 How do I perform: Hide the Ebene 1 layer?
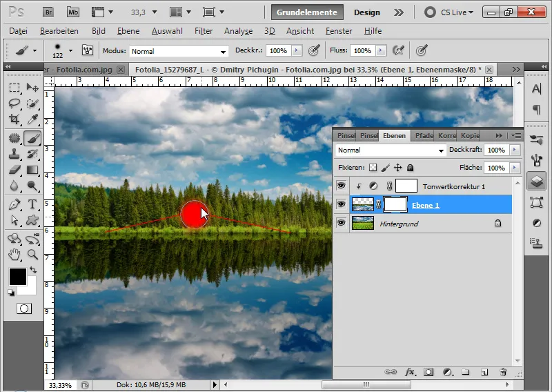[x=341, y=204]
